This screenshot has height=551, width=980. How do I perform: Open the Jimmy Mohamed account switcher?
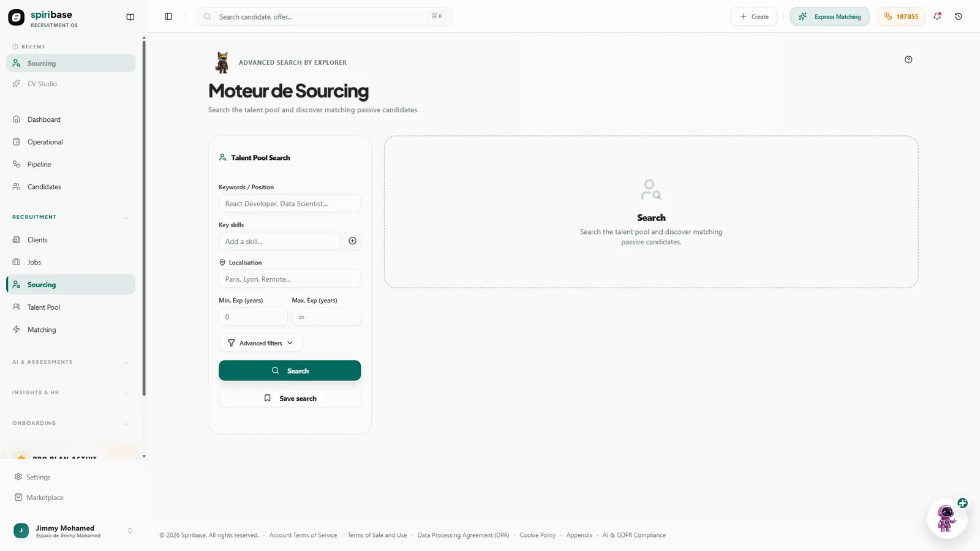[73, 531]
